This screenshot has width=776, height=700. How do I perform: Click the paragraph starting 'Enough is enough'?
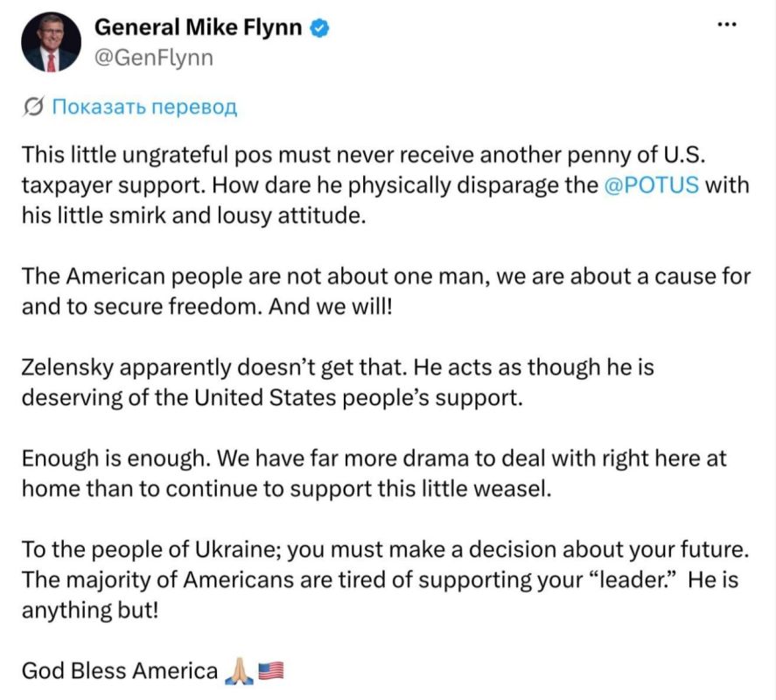tap(374, 473)
